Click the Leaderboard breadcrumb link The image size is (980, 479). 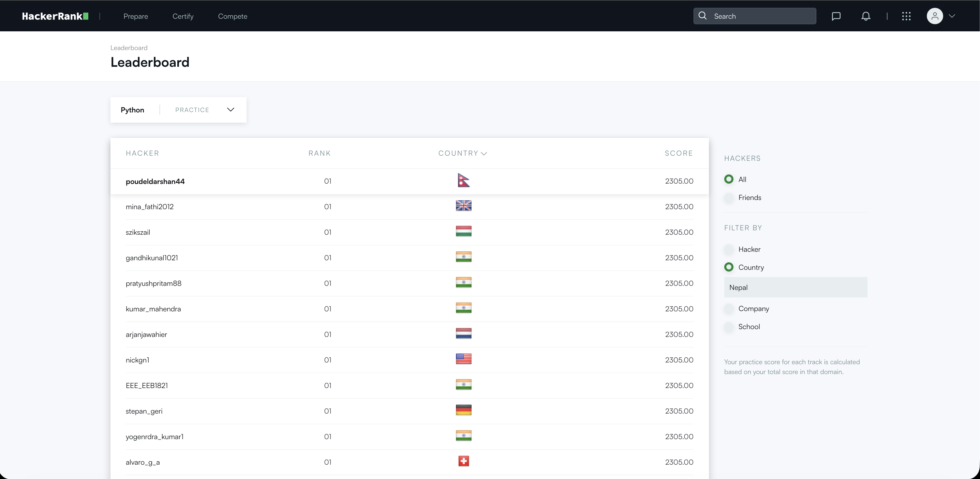click(129, 48)
